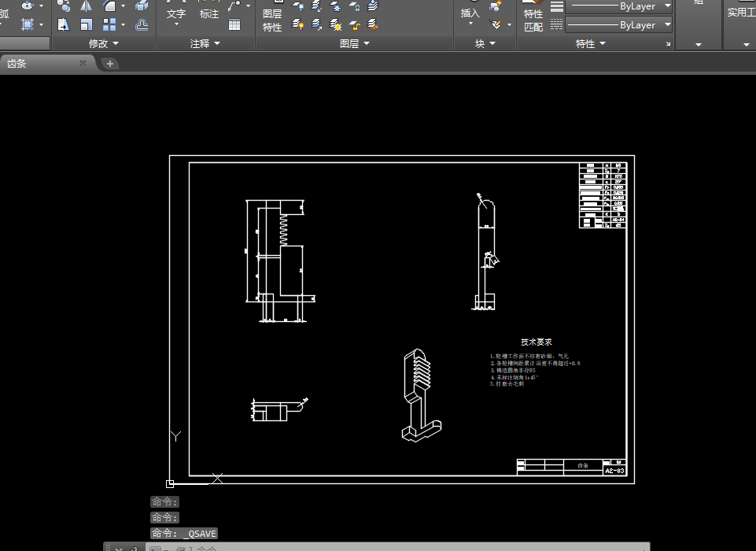The width and height of the screenshot is (756, 551).
Task: Expand the Utilities (实用工具) panel arrow
Action: [747, 45]
